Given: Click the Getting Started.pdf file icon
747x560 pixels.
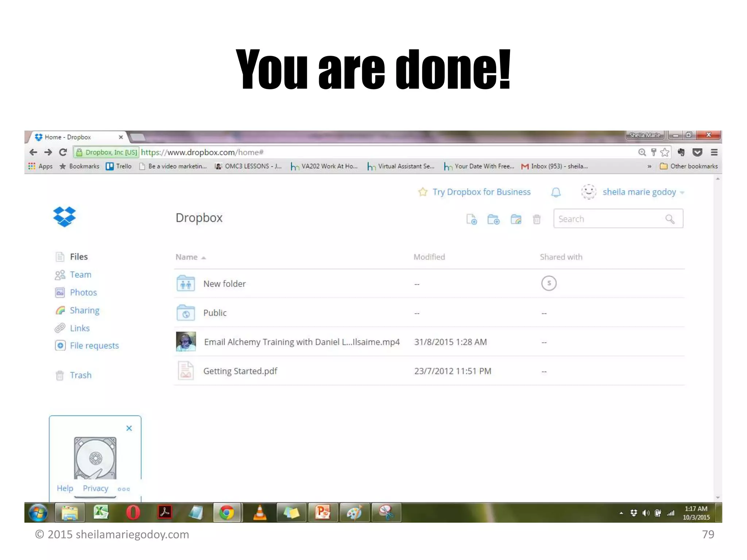Looking at the screenshot, I should click(186, 370).
